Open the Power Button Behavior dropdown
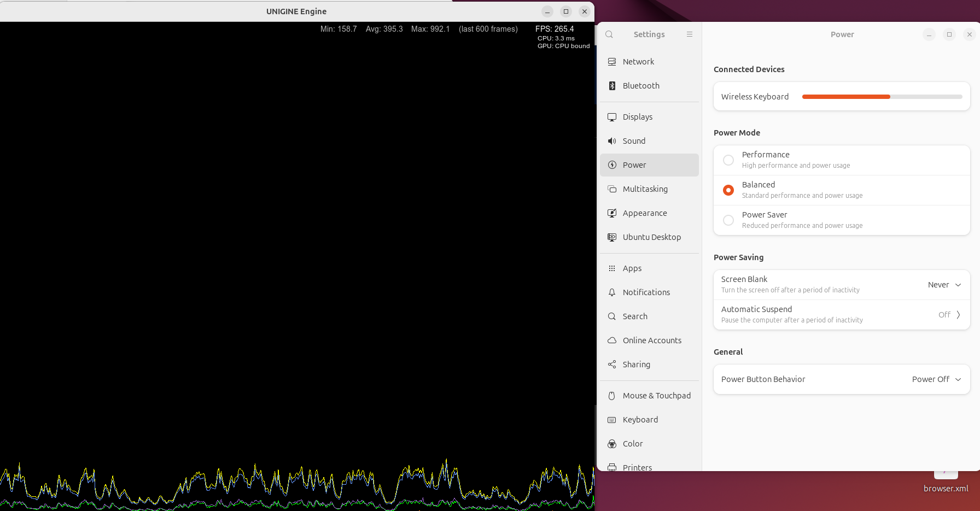Screen dimensions: 980x511 point(936,379)
